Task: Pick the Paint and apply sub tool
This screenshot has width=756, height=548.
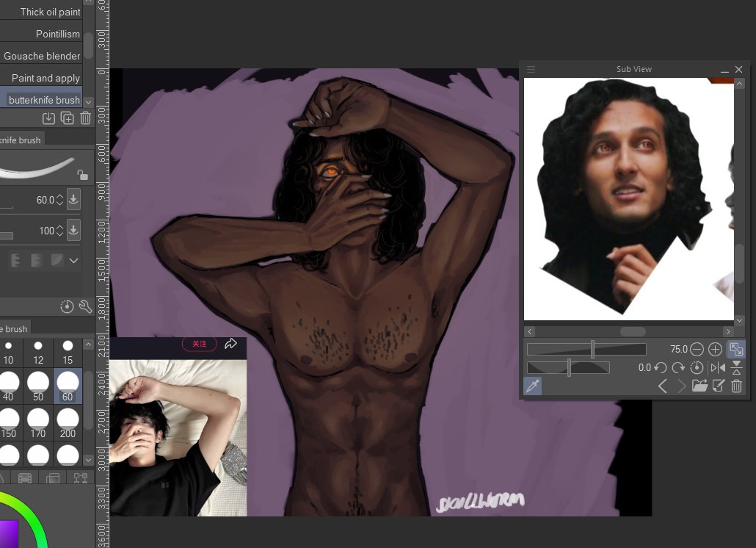Action: point(41,78)
